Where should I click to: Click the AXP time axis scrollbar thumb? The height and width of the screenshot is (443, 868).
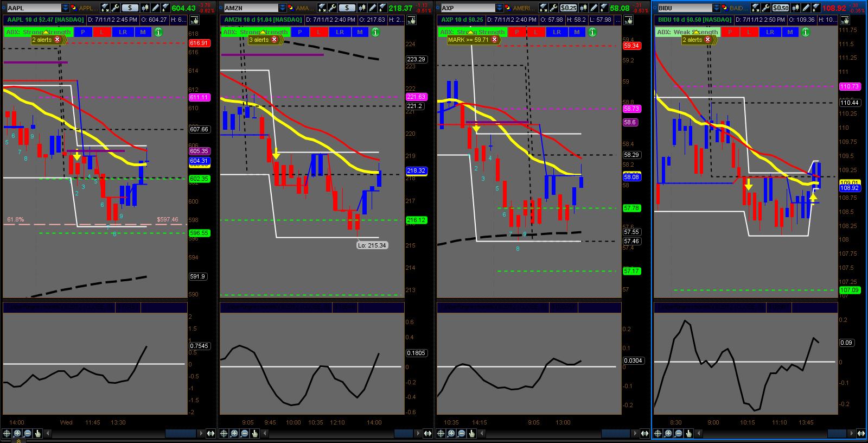pyautogui.click(x=615, y=433)
